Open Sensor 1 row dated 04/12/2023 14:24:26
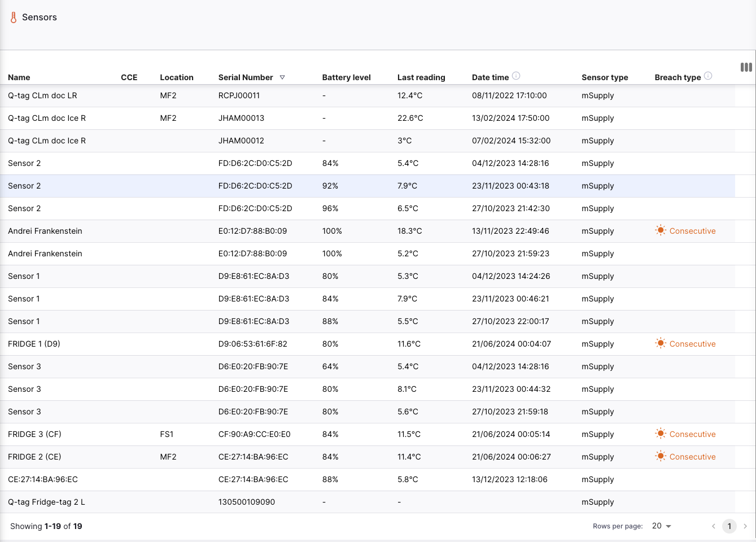Screen dimensions: 756x542 pyautogui.click(x=368, y=276)
